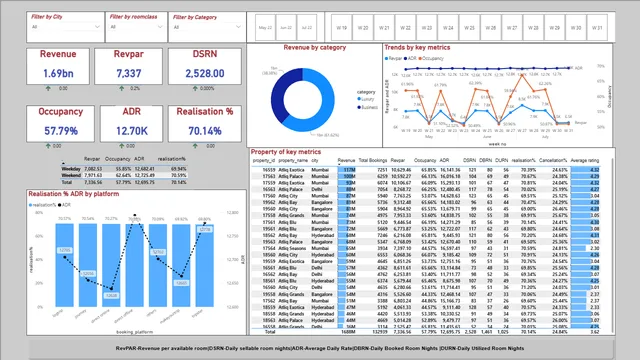Click the bar labeled 70.57% in platform chart
The width and height of the screenshot is (640, 360).
pyautogui.click(x=64, y=265)
